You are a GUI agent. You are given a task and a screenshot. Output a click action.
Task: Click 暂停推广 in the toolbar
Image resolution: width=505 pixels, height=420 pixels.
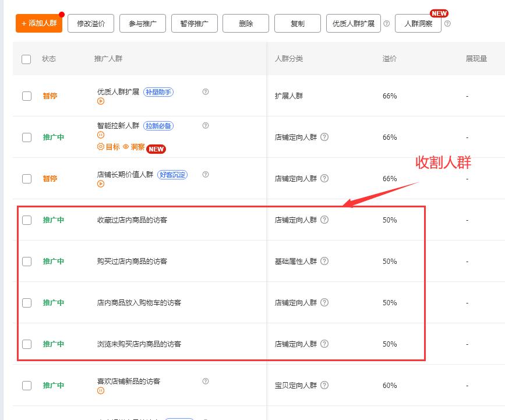pos(194,23)
